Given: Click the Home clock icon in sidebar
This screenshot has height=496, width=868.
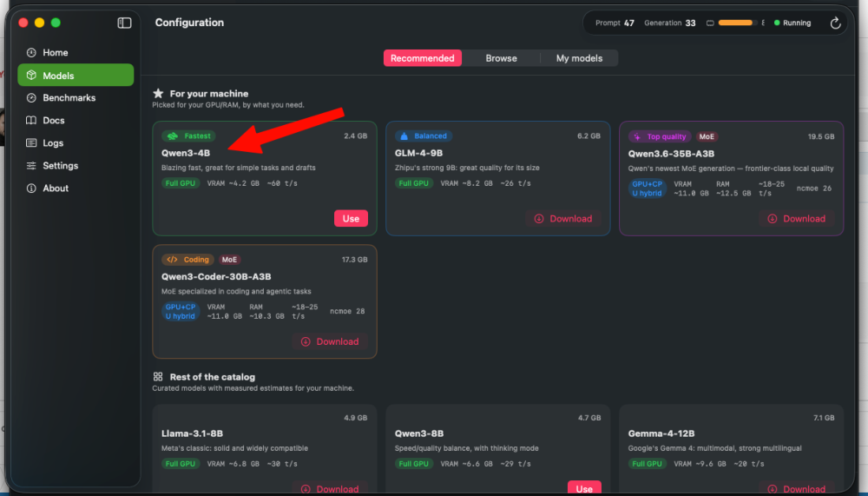Looking at the screenshot, I should pyautogui.click(x=31, y=53).
